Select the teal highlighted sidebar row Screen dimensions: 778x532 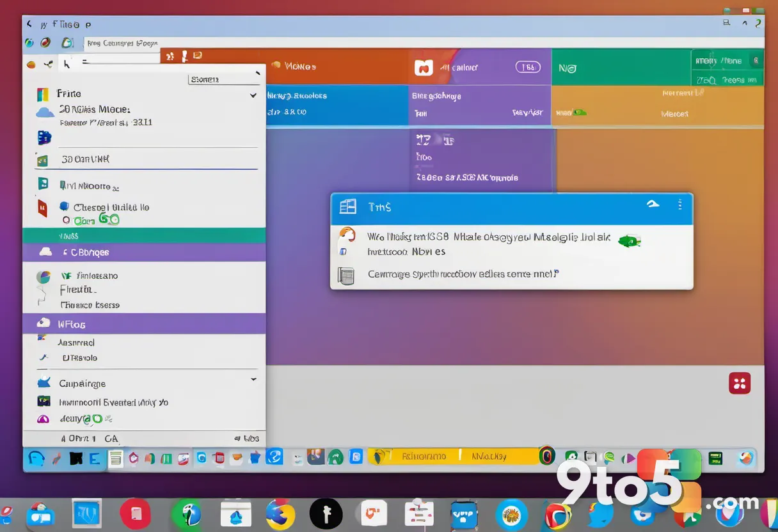(144, 235)
